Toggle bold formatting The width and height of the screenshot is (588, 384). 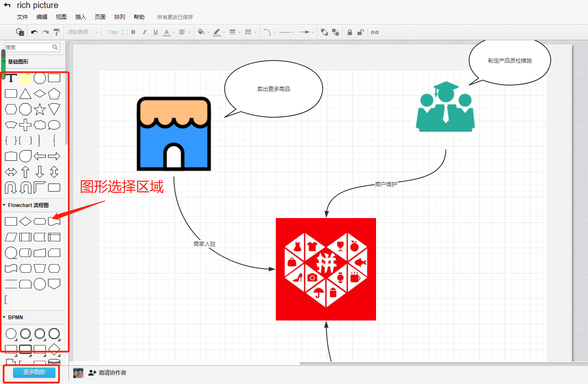coord(133,32)
